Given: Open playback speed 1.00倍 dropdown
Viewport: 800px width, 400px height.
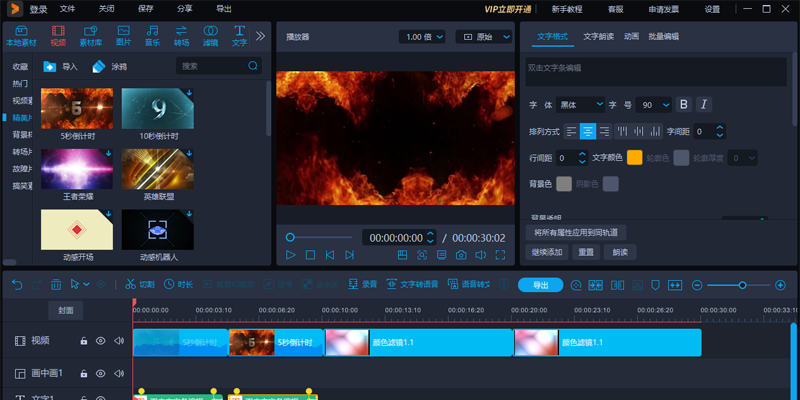Looking at the screenshot, I should click(422, 37).
